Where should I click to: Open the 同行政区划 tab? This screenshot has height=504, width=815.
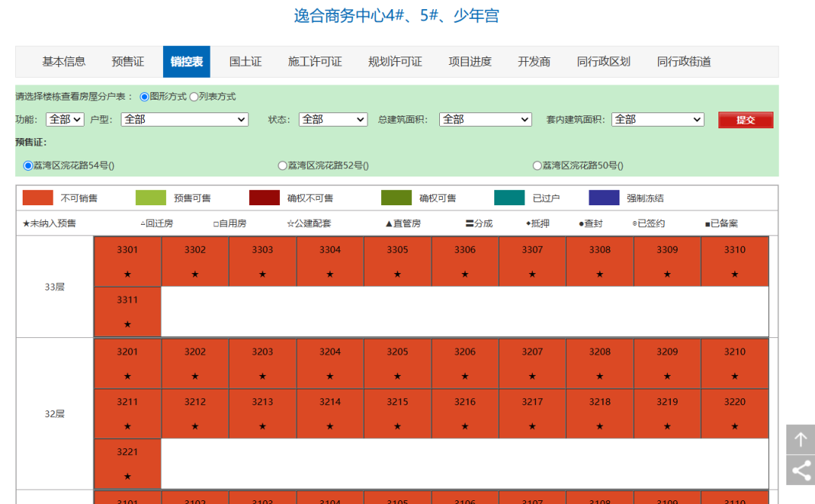604,62
